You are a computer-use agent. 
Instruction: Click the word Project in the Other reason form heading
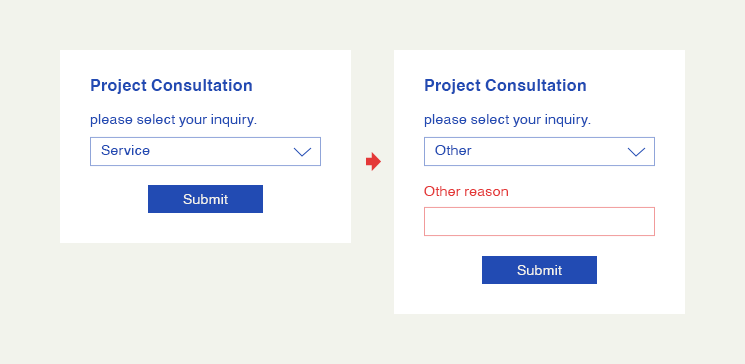click(x=452, y=86)
